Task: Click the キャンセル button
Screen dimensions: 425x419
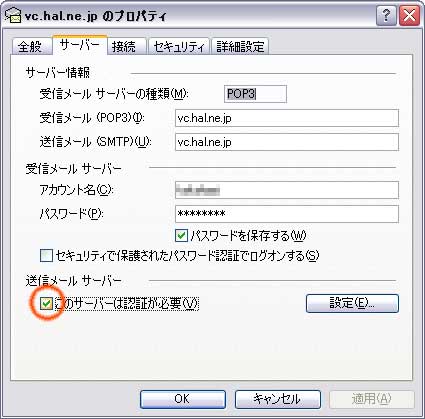Action: tap(278, 399)
